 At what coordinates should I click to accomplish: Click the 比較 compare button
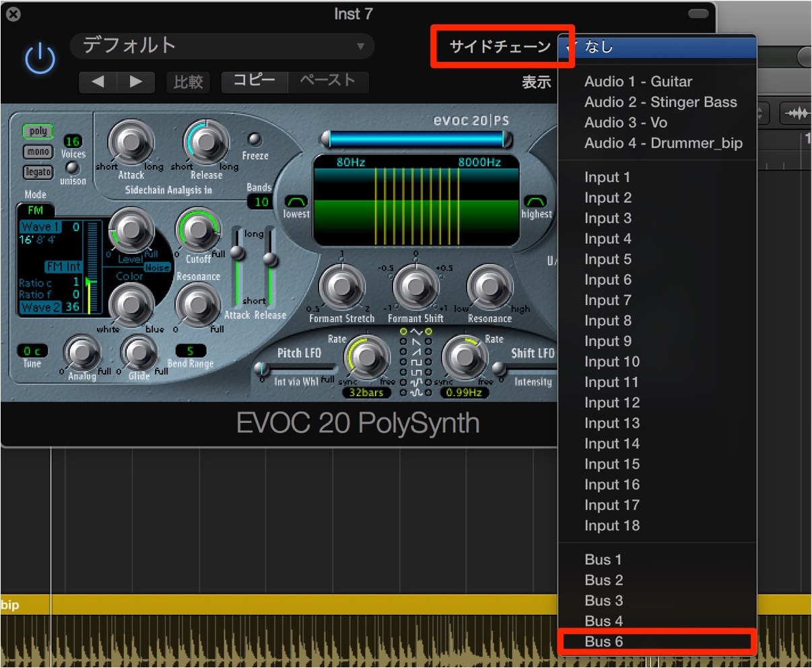[x=188, y=82]
